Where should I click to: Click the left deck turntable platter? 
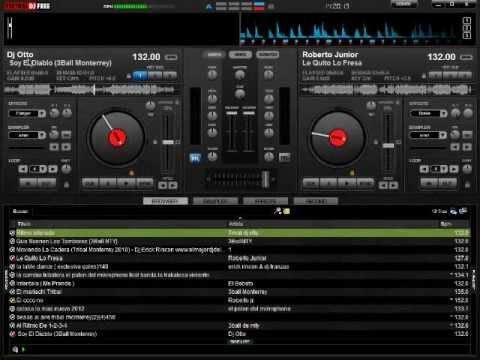coord(117,138)
